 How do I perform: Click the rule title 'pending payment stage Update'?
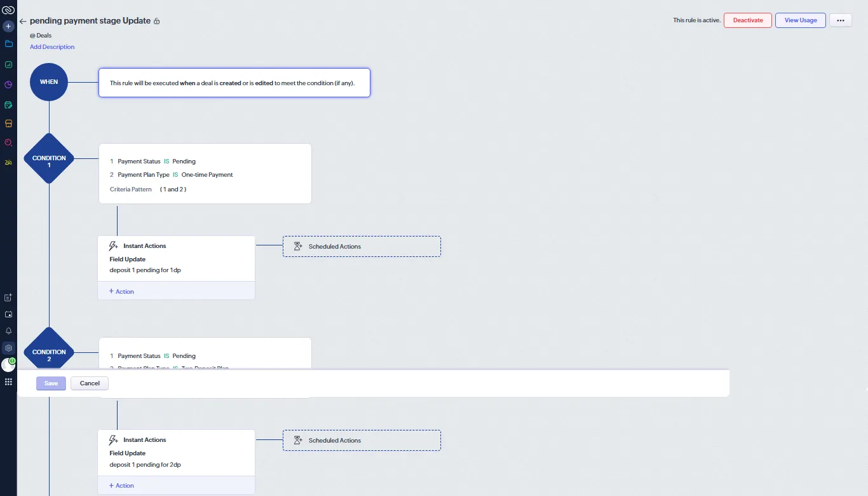click(x=90, y=21)
